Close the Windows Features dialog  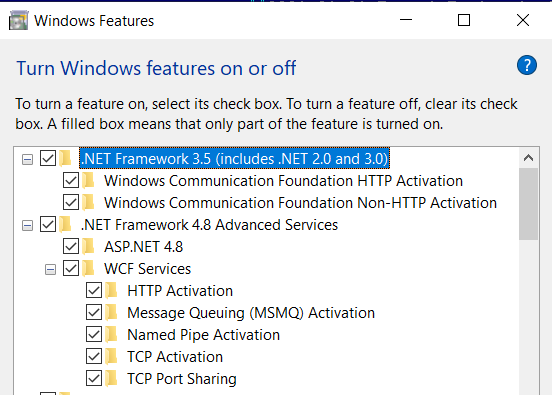point(523,20)
